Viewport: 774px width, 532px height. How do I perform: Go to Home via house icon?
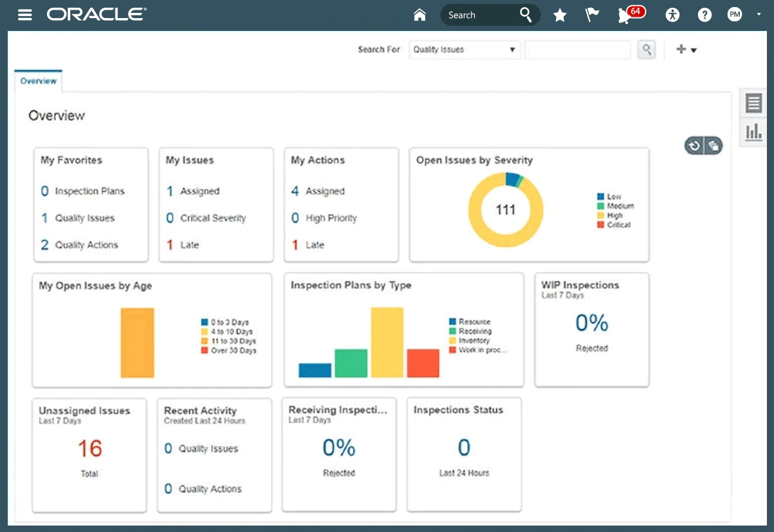420,15
